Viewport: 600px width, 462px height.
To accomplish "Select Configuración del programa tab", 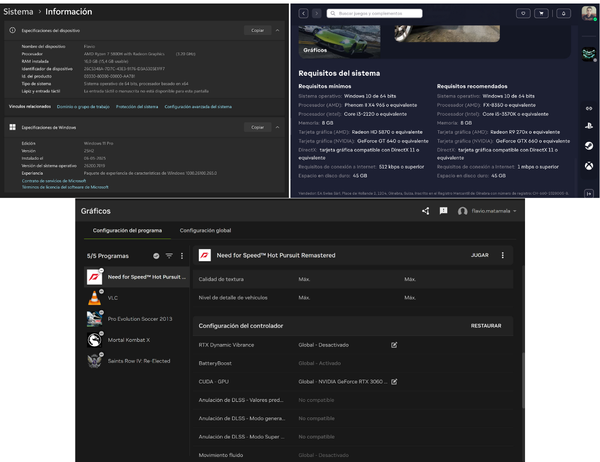I will tap(127, 230).
